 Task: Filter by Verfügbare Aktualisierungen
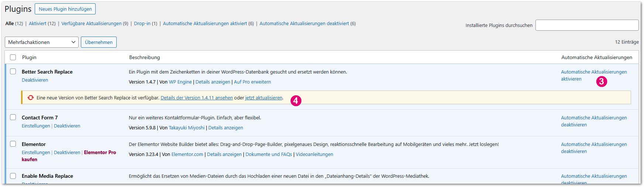91,23
